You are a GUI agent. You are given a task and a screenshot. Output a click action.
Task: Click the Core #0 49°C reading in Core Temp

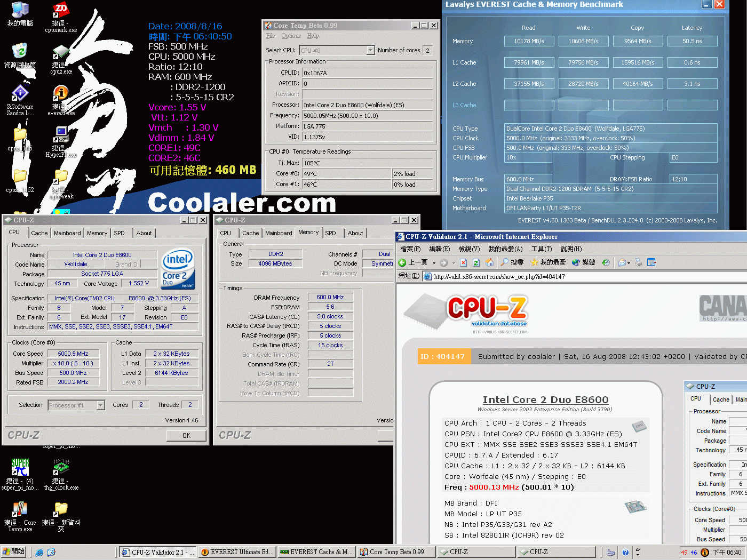click(347, 174)
